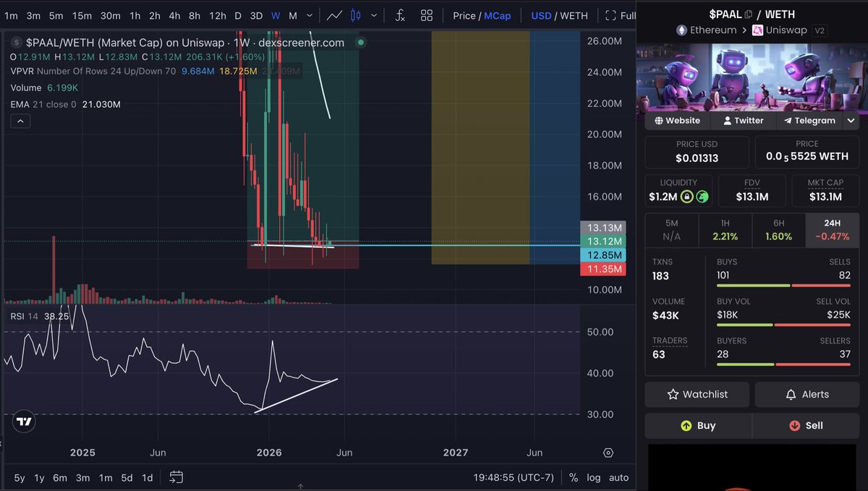
Task: Click the Volume indicator label
Action: pyautogui.click(x=27, y=87)
